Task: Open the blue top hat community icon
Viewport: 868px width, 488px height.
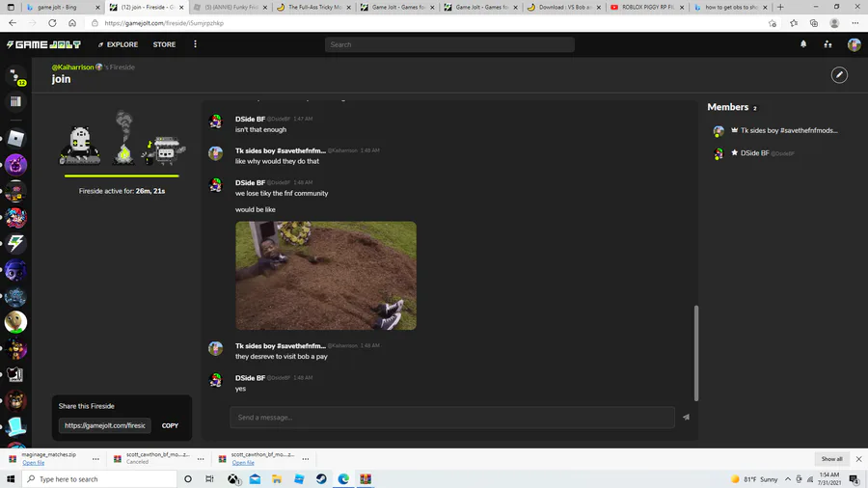Action: (15, 427)
